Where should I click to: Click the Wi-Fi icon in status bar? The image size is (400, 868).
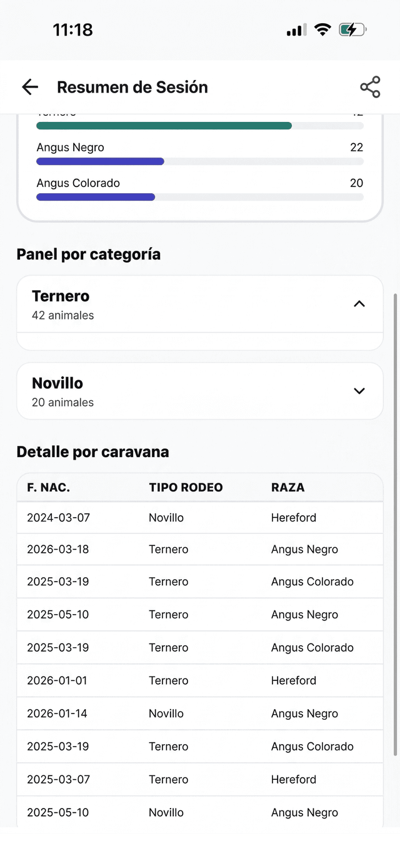(x=322, y=29)
